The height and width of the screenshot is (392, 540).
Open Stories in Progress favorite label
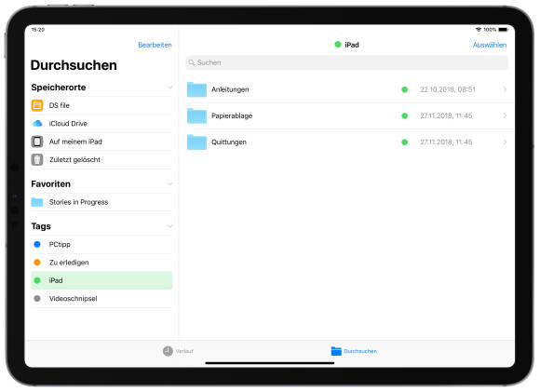pyautogui.click(x=78, y=202)
